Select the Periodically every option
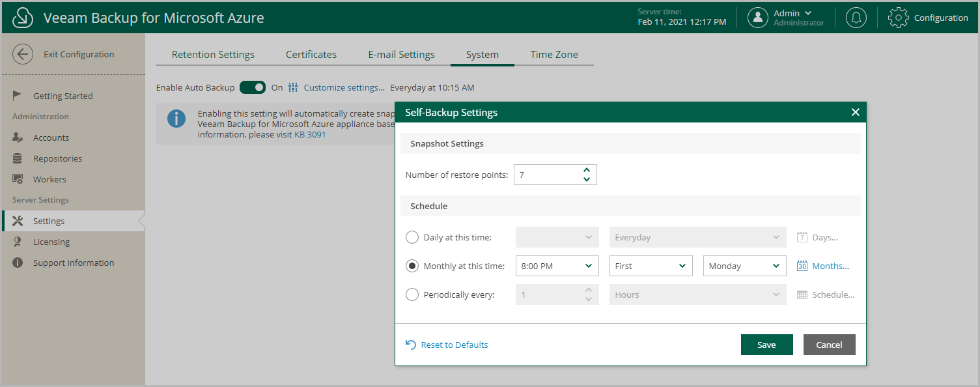 pyautogui.click(x=412, y=294)
